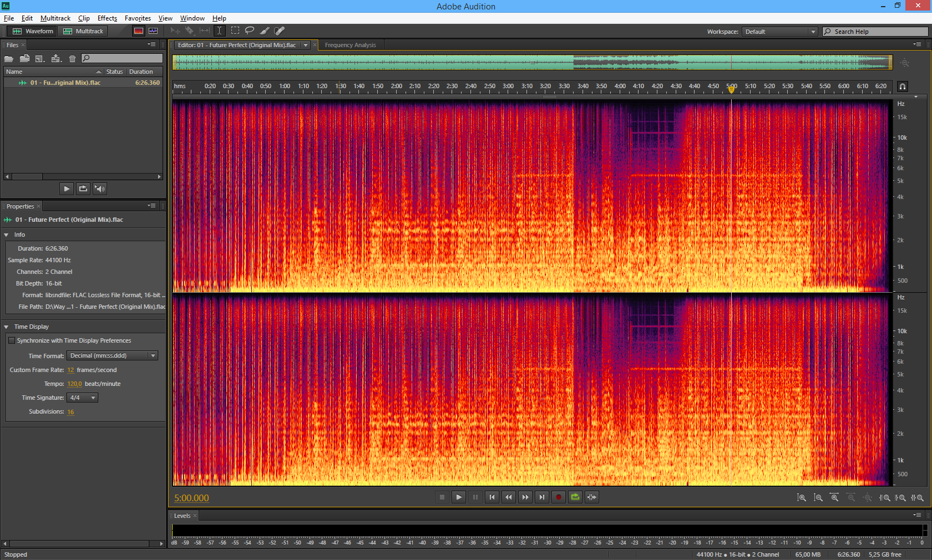Collapse the Time Display section
Image resolution: width=932 pixels, height=560 pixels.
[7, 327]
